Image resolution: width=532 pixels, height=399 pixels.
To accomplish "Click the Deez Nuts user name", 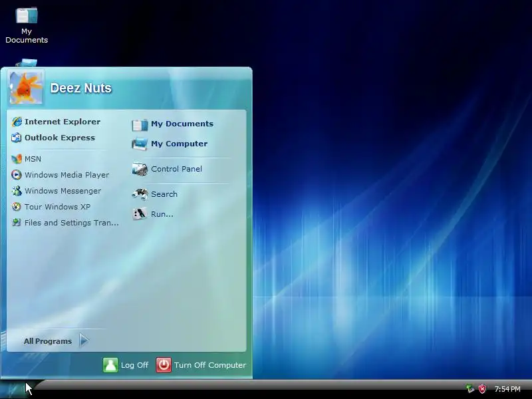I will tap(80, 88).
